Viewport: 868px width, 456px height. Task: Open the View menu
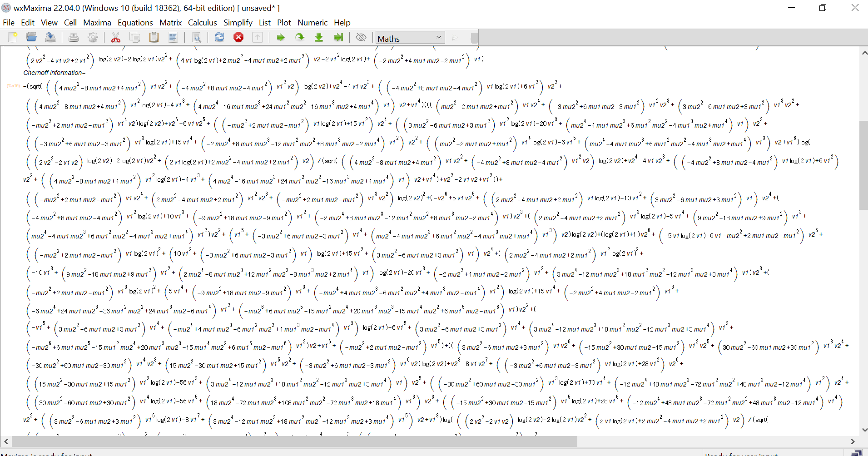[49, 23]
